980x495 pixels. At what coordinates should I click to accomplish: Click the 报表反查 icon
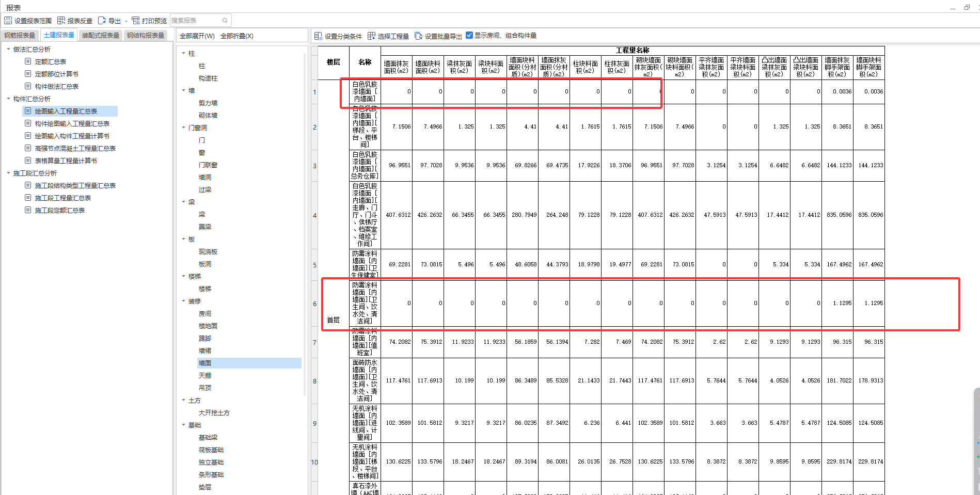[x=61, y=20]
